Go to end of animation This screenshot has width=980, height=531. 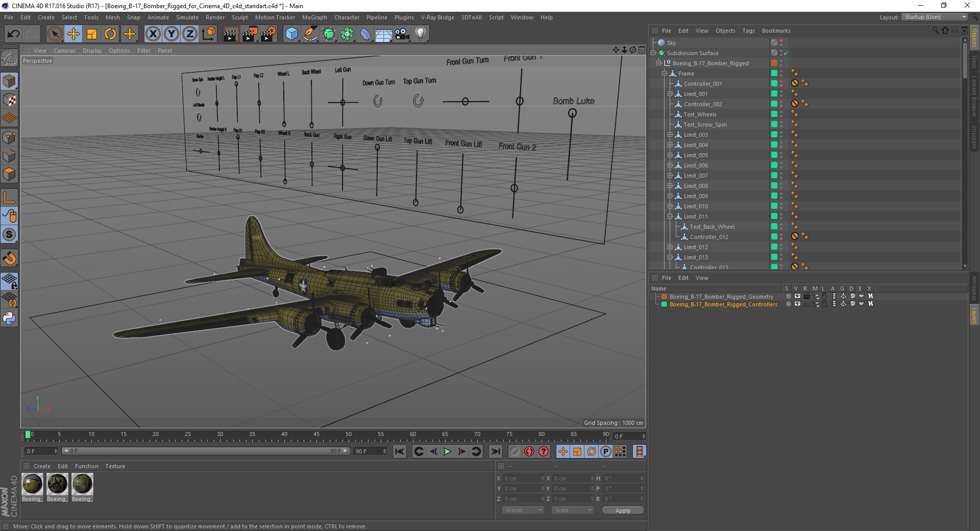click(x=495, y=451)
